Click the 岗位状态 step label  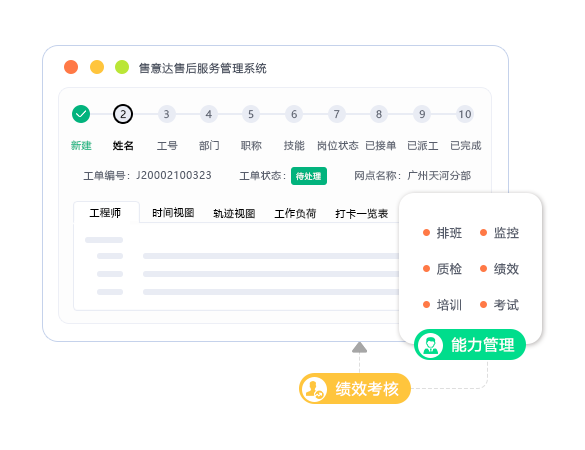(338, 145)
